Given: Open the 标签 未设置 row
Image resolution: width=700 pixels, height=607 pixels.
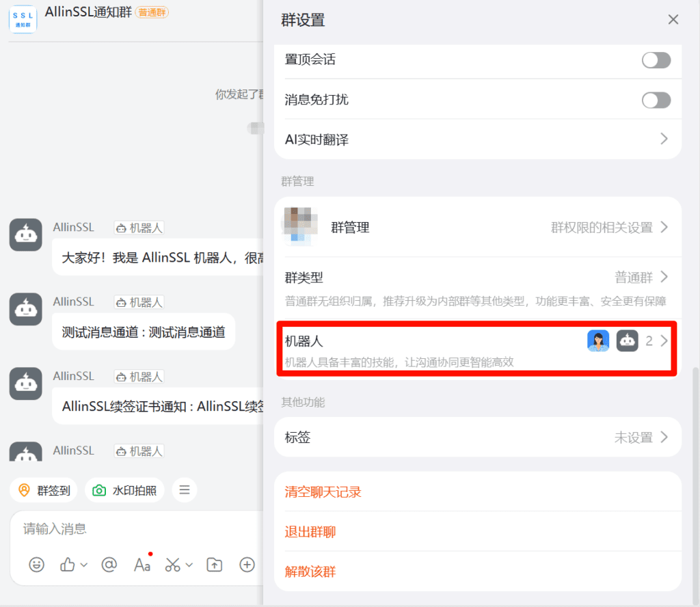Looking at the screenshot, I should point(477,437).
